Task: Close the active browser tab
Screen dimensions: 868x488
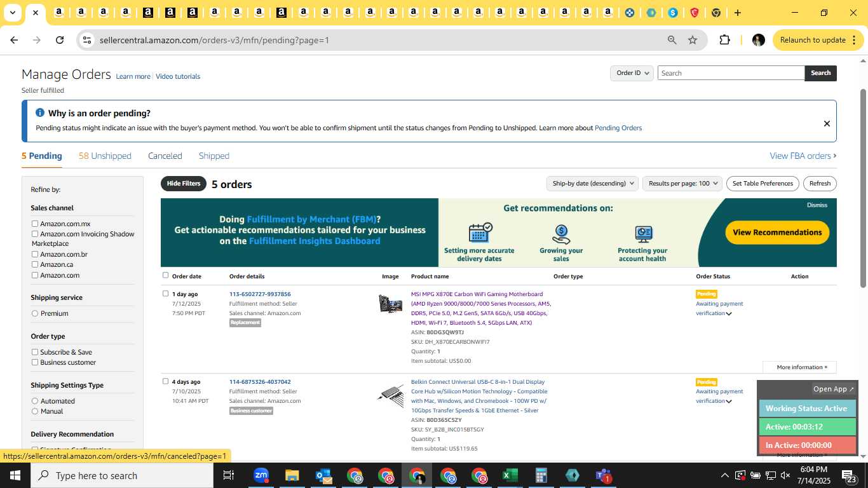Action: point(36,13)
